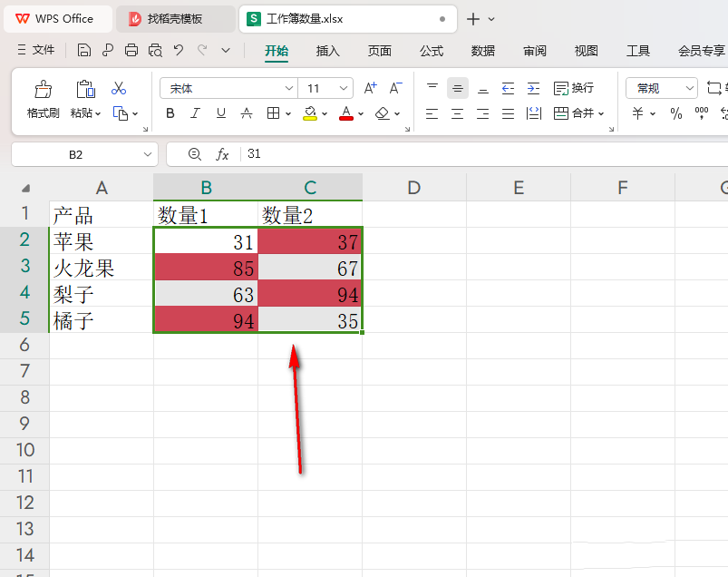The width and height of the screenshot is (728, 577).
Task: Click Merge (合并) cells button
Action: click(574, 113)
